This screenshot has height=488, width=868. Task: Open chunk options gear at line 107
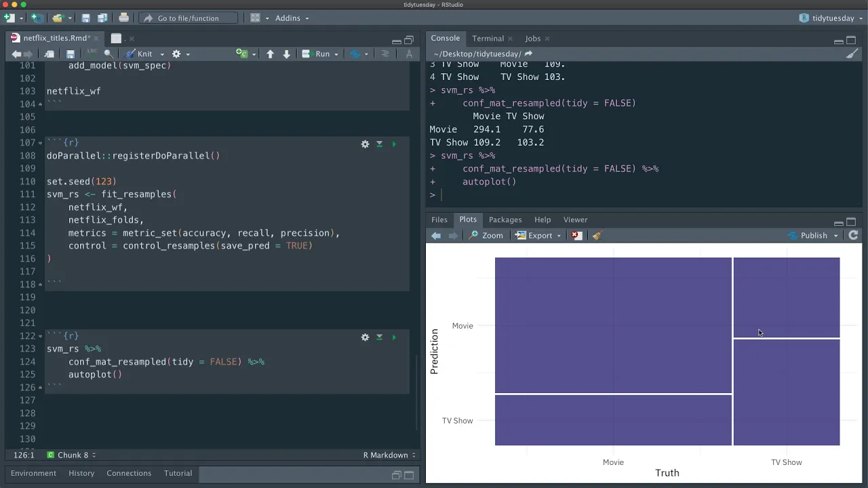[365, 144]
